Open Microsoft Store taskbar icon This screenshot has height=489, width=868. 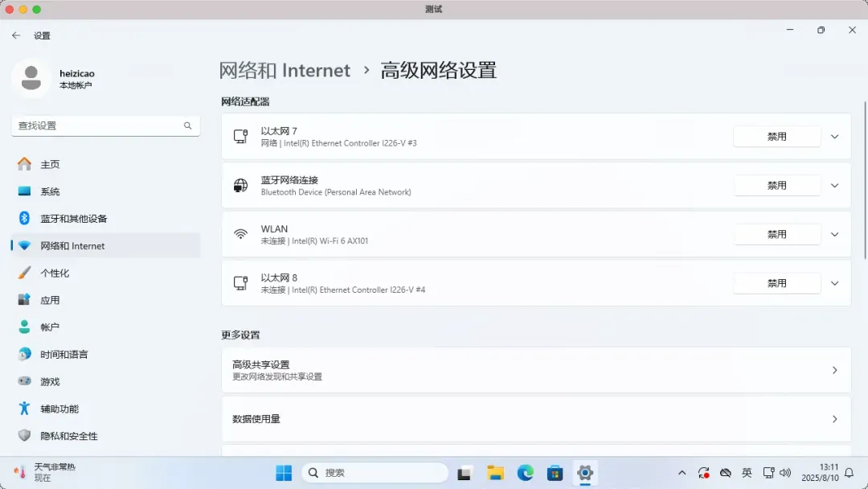tap(555, 473)
